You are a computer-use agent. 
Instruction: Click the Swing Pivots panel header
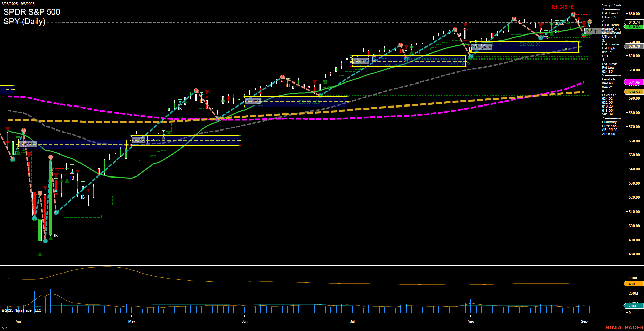pos(611,5)
